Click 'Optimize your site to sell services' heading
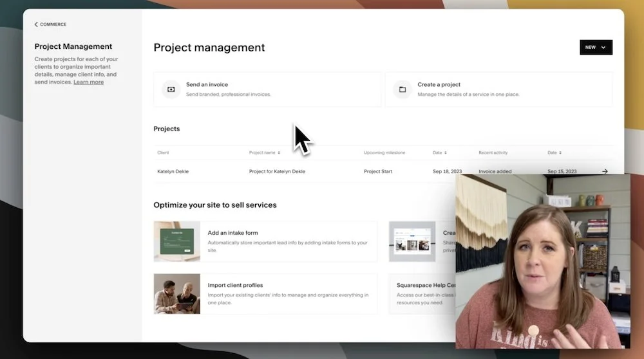Screen dimensions: 644x359 click(x=215, y=205)
